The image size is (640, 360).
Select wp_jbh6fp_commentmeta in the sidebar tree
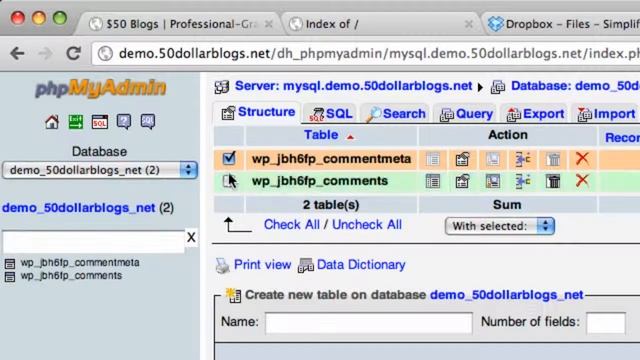(x=80, y=262)
